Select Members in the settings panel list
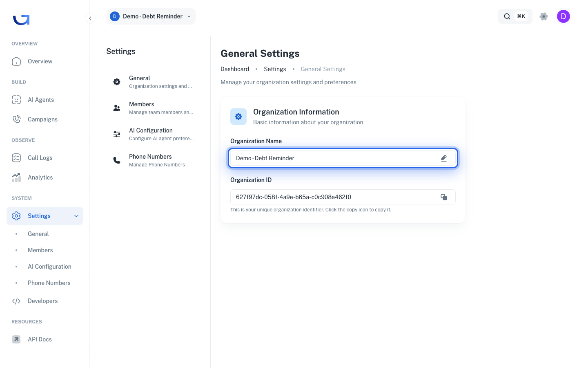The height and width of the screenshot is (368, 588). (x=154, y=108)
